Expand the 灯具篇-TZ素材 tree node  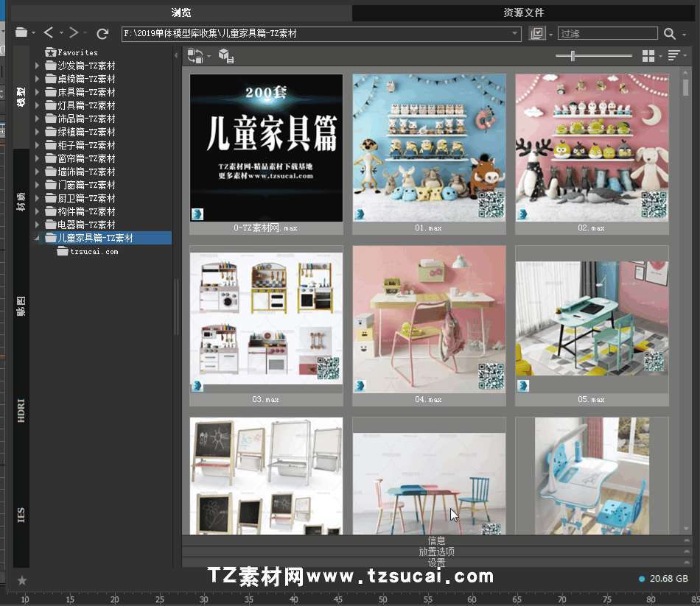[37, 105]
